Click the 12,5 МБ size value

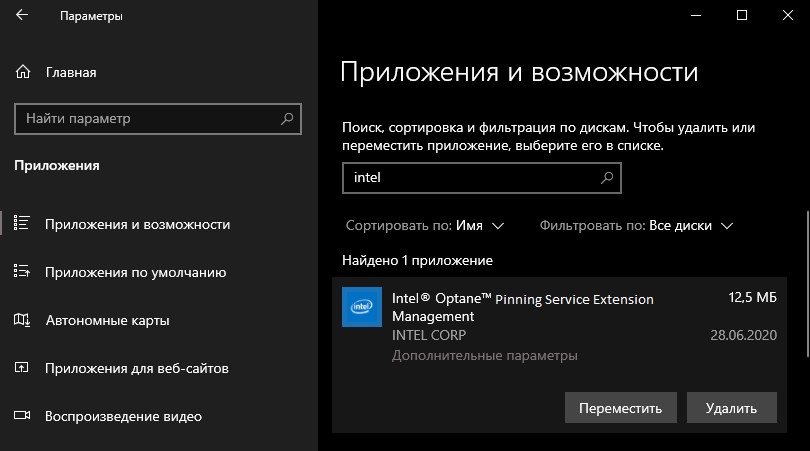tap(752, 298)
